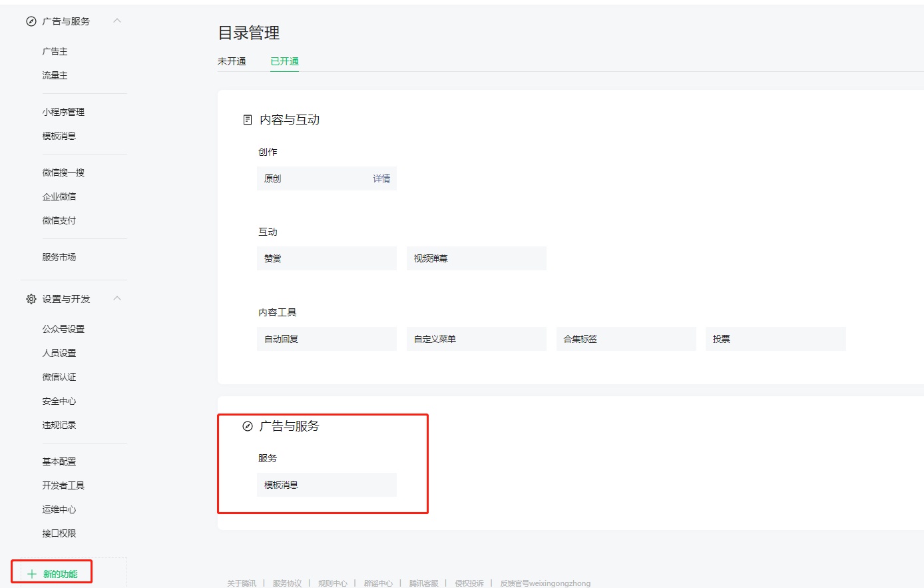This screenshot has width=924, height=588.
Task: Click the 内容与互动 section heading
Action: [x=290, y=120]
